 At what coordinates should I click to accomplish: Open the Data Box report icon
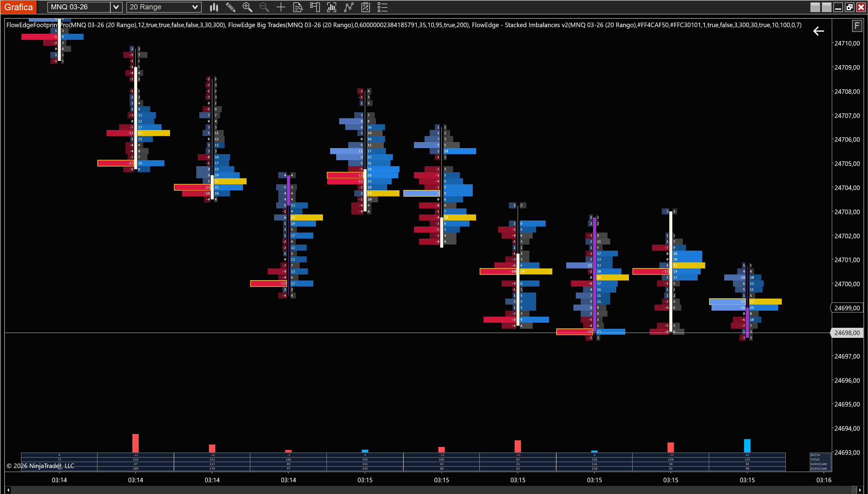(x=298, y=7)
